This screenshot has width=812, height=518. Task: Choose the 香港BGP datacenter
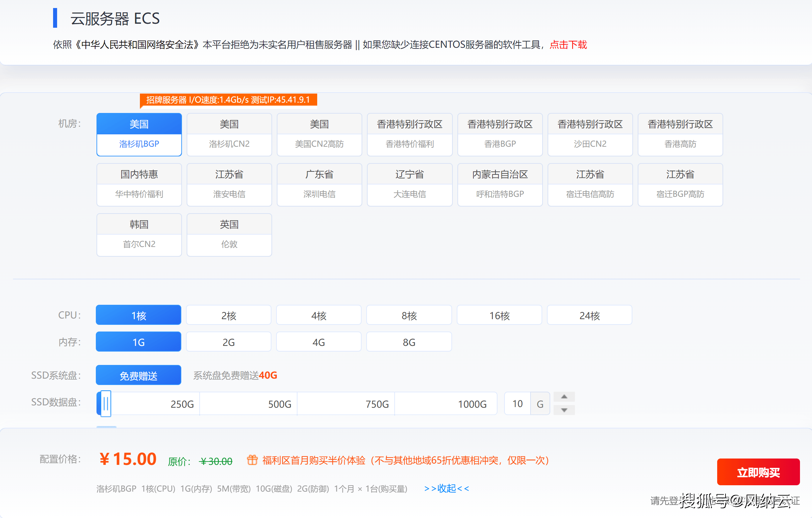(500, 134)
